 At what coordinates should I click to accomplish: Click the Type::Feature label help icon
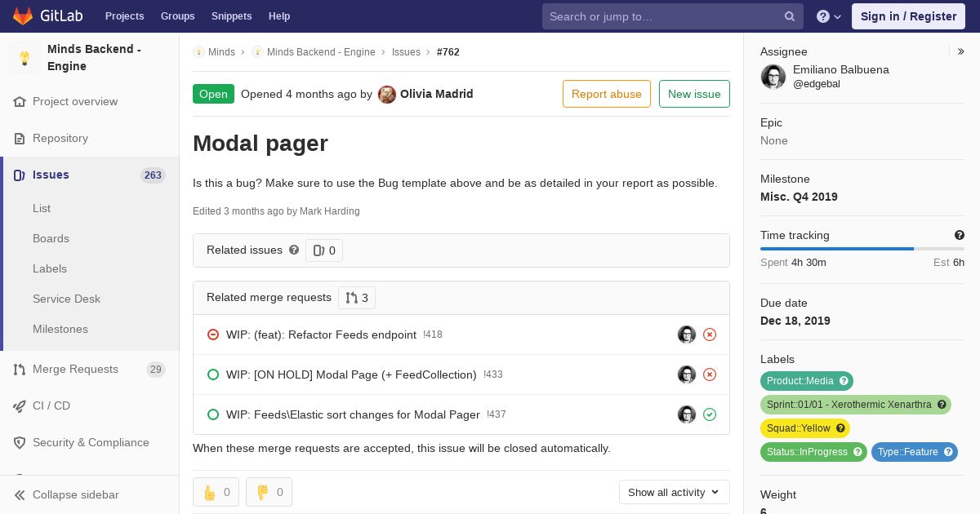click(948, 452)
